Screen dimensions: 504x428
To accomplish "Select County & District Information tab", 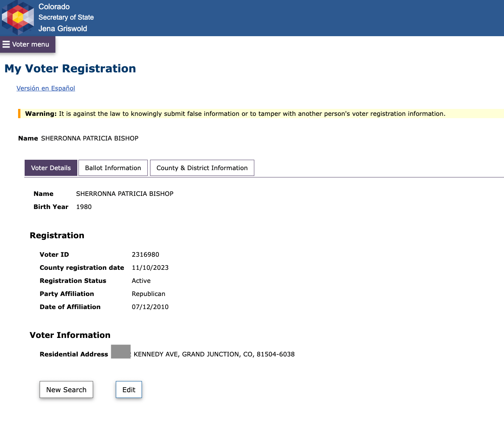I will tap(202, 168).
